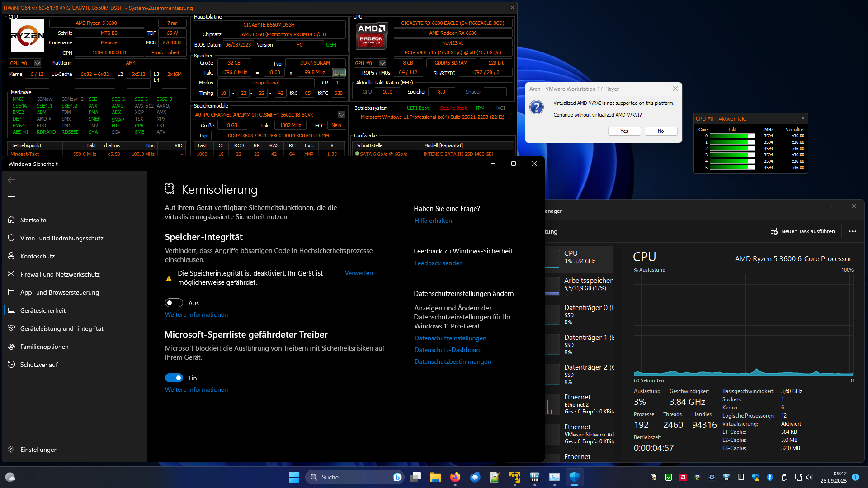Screen dimensions: 868x488
Task: Select Arbeitsspeicher in Task Manager list
Action: (x=579, y=286)
